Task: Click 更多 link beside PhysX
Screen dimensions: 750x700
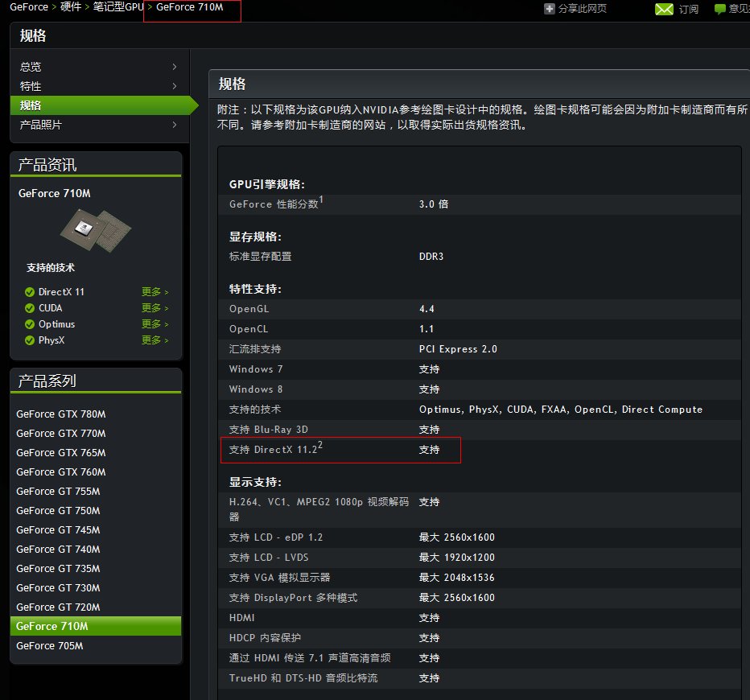Action: click(x=155, y=340)
